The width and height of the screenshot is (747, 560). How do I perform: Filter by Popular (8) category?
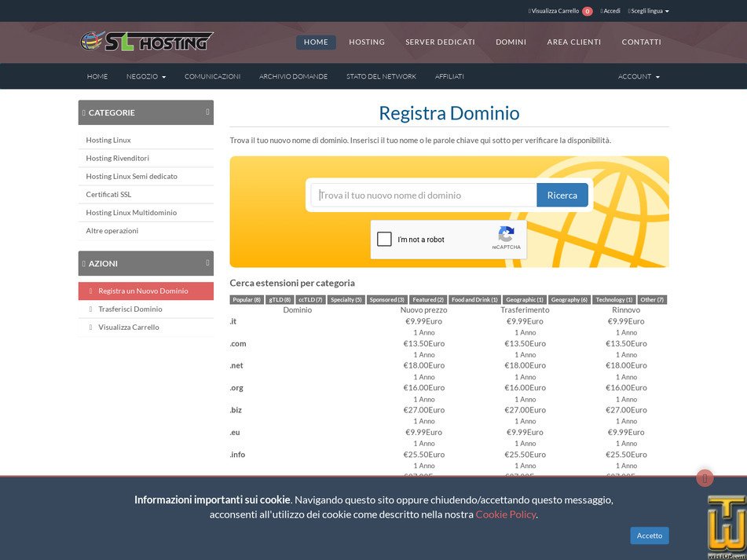(x=247, y=299)
